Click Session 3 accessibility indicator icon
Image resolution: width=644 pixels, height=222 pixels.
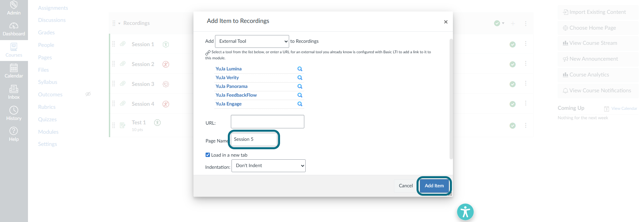point(166,84)
